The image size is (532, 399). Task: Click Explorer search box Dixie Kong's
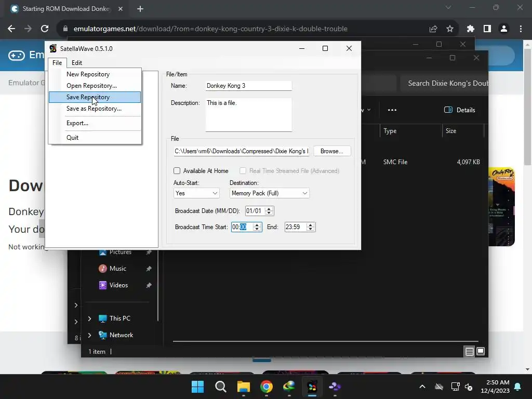(x=445, y=84)
